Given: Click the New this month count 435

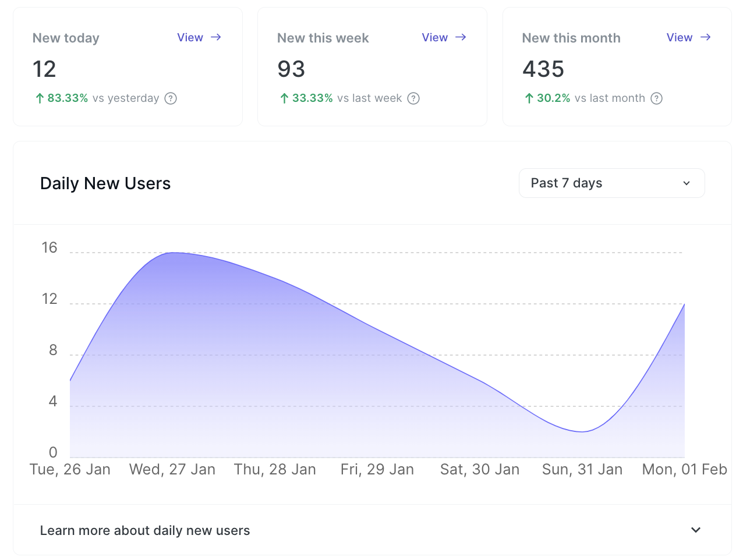Looking at the screenshot, I should 543,69.
